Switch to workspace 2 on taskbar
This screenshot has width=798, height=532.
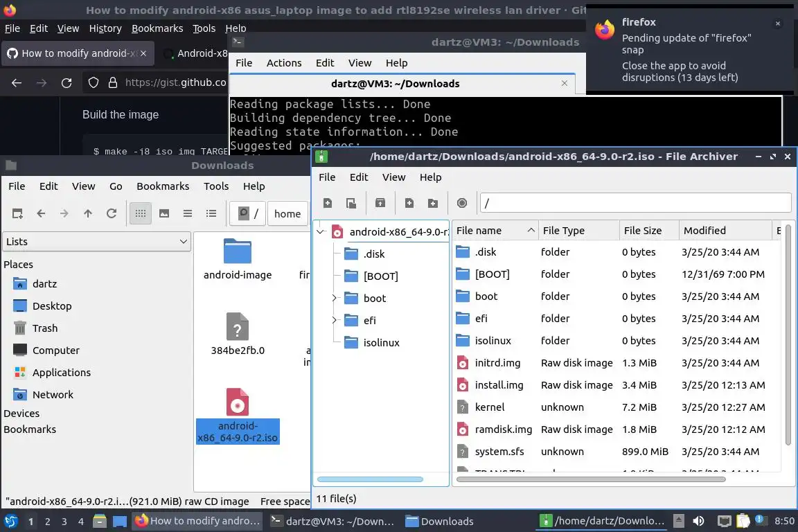click(x=47, y=522)
